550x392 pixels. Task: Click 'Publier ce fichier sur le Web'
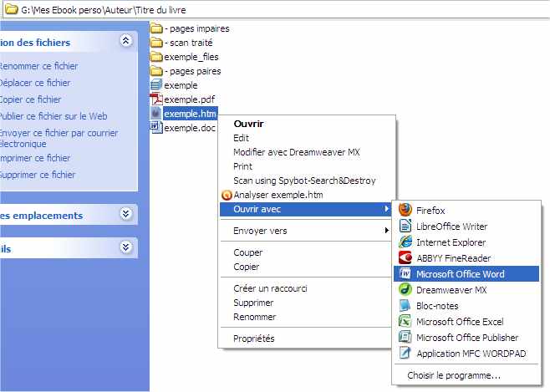(53, 116)
